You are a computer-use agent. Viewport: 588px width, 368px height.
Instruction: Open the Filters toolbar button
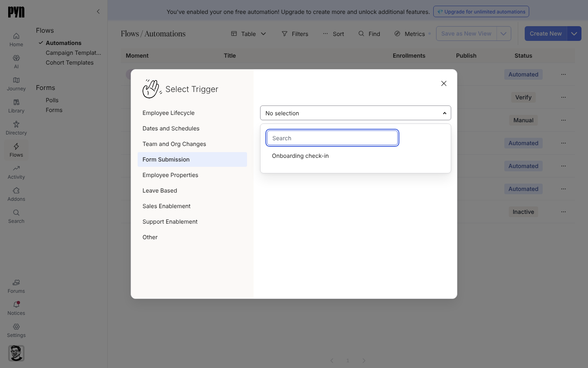coord(295,34)
